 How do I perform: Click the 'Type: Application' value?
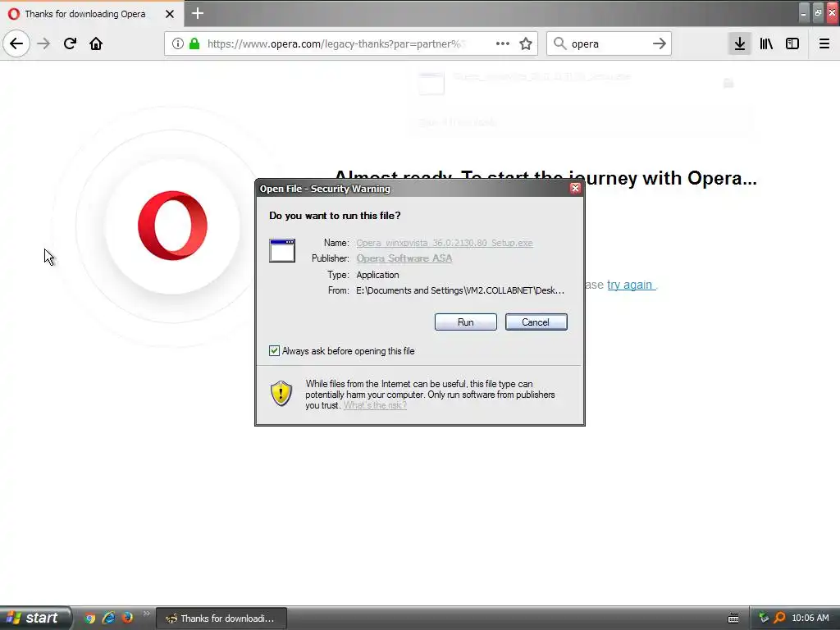click(377, 275)
